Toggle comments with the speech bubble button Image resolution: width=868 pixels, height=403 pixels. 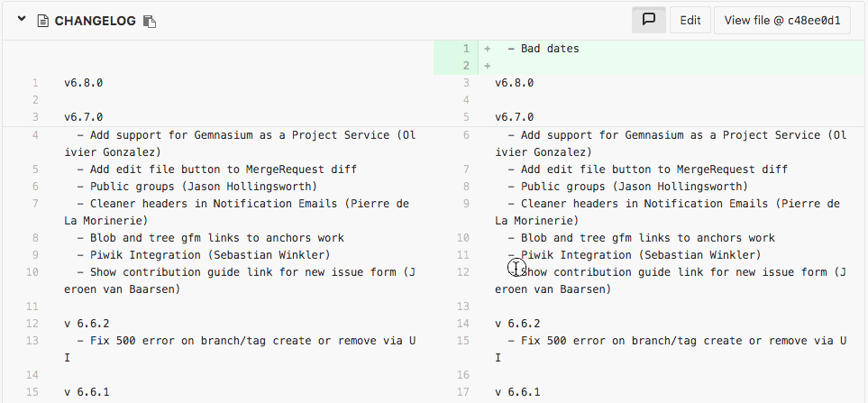tap(648, 20)
